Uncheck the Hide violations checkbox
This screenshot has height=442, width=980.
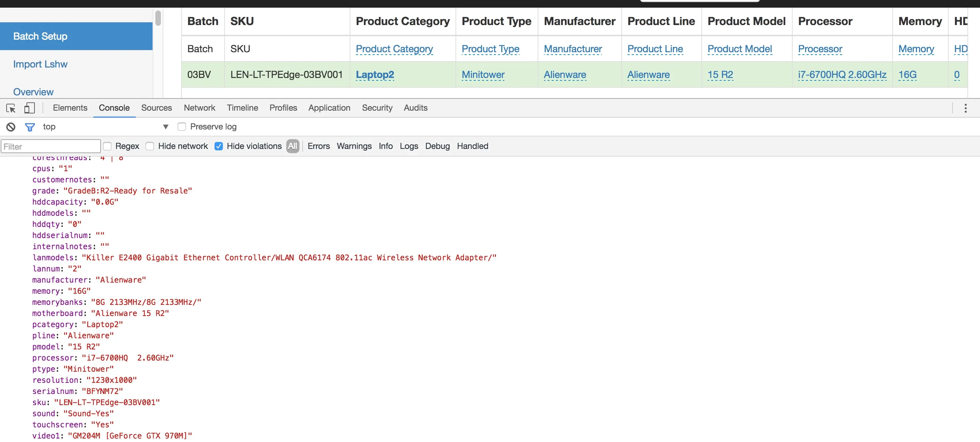[x=219, y=146]
